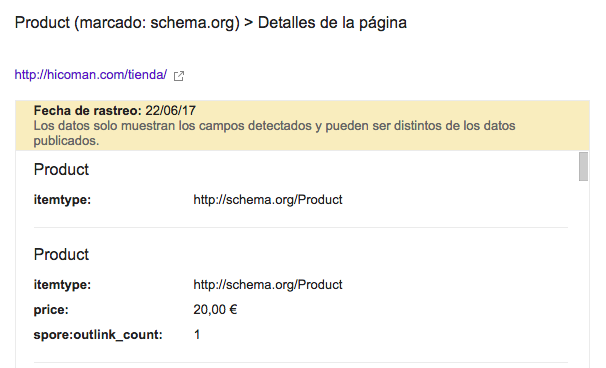Open the hicoman.com/tienda link
606x368 pixels.
pos(91,75)
